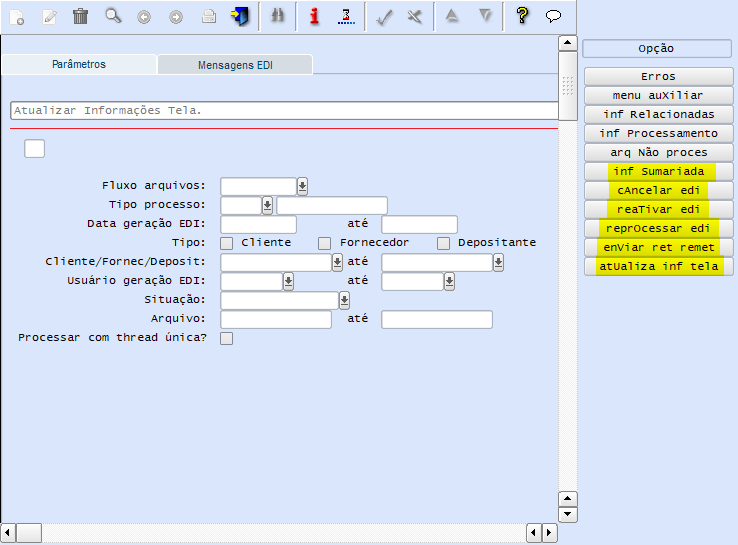The width and height of the screenshot is (738, 545).
Task: Click the atUaliza inf tela button
Action: click(658, 266)
